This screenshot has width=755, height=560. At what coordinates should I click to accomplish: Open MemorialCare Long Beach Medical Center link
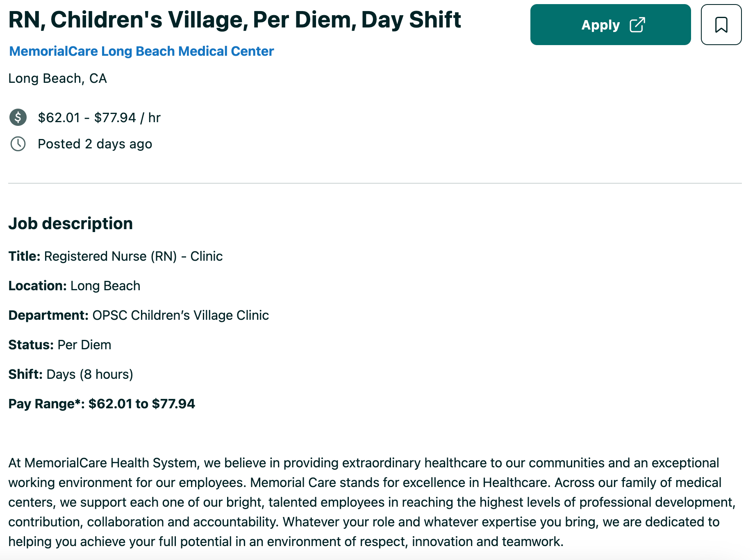point(141,51)
